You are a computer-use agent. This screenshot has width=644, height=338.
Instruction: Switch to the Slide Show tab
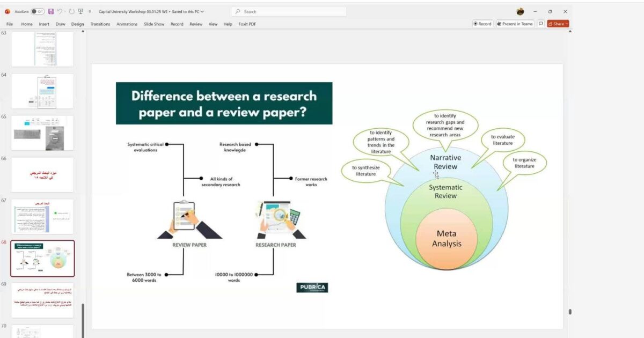(154, 24)
